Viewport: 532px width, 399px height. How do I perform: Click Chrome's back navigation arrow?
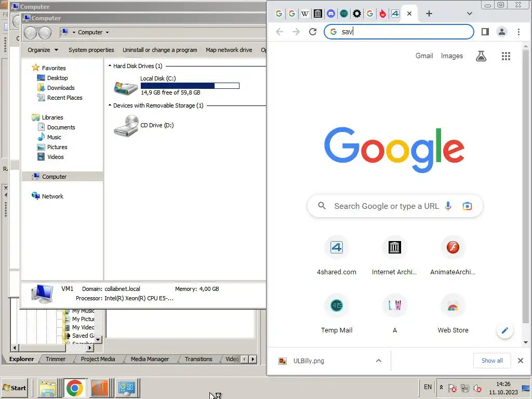tap(280, 32)
